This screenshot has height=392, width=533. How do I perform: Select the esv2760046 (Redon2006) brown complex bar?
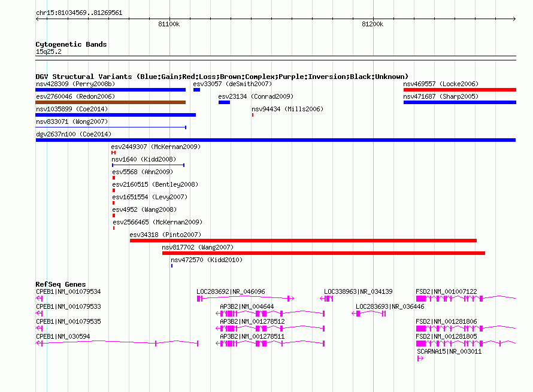pyautogui.click(x=110, y=102)
